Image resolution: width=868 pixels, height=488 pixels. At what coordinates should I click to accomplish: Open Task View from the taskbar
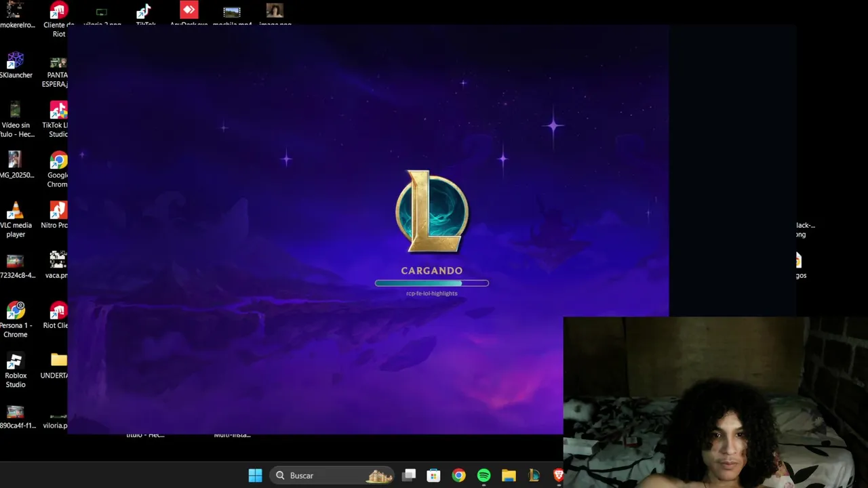[x=409, y=475]
